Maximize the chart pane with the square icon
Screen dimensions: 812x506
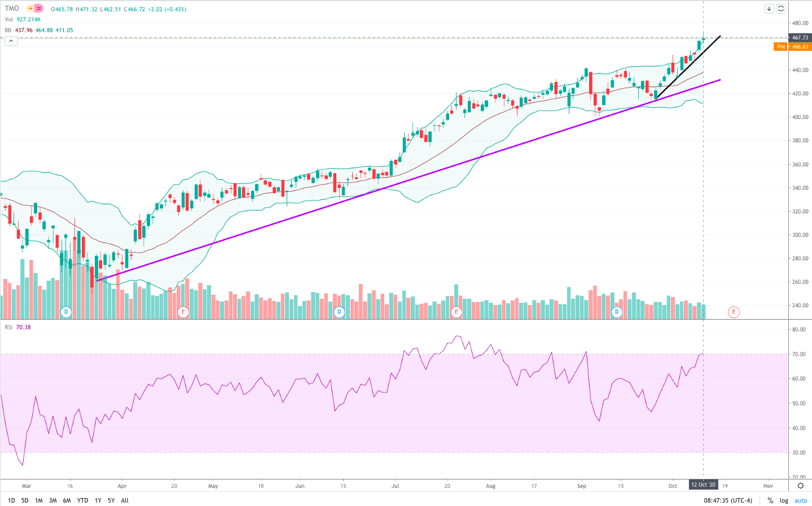[x=781, y=8]
